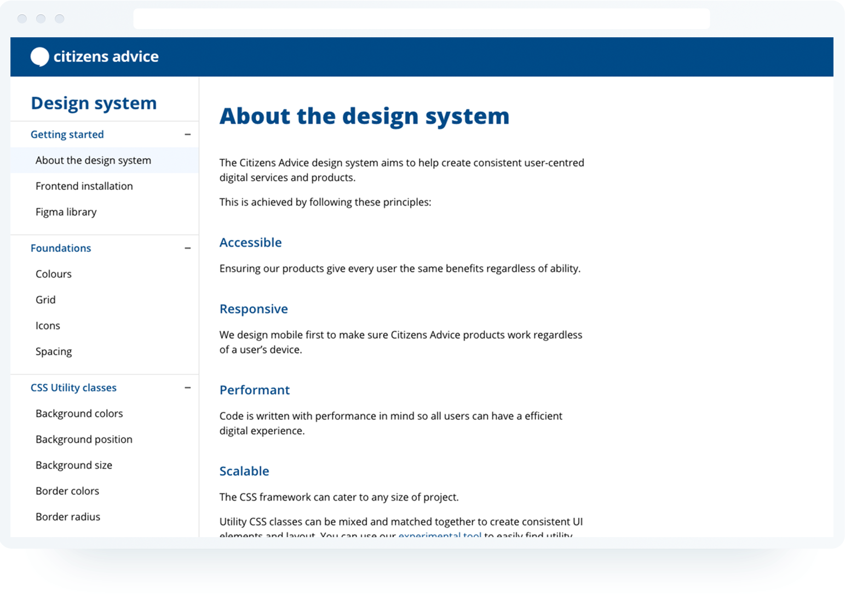Viewport: 845px width, 616px height.
Task: Open About the design system sidebar item
Action: click(x=105, y=160)
